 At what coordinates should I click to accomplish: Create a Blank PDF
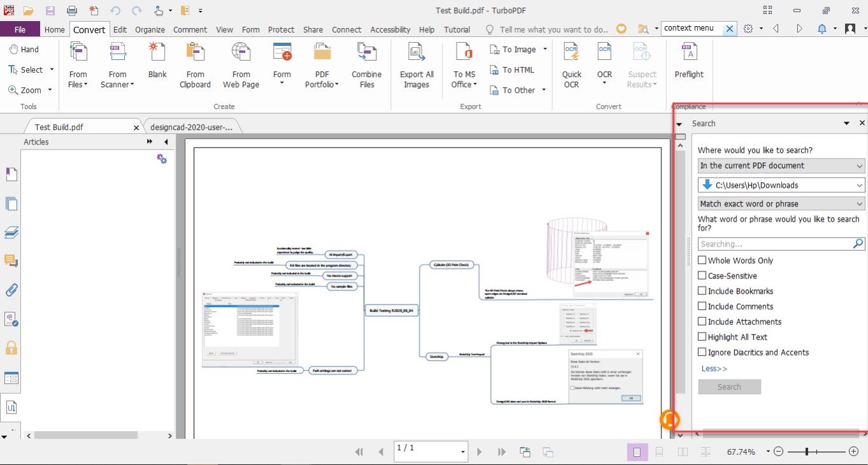pyautogui.click(x=157, y=61)
